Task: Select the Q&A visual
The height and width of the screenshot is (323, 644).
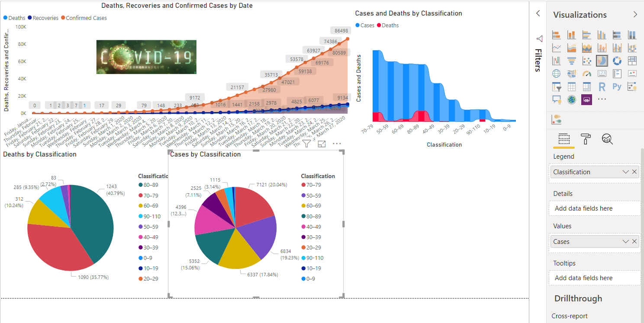Action: [557, 100]
